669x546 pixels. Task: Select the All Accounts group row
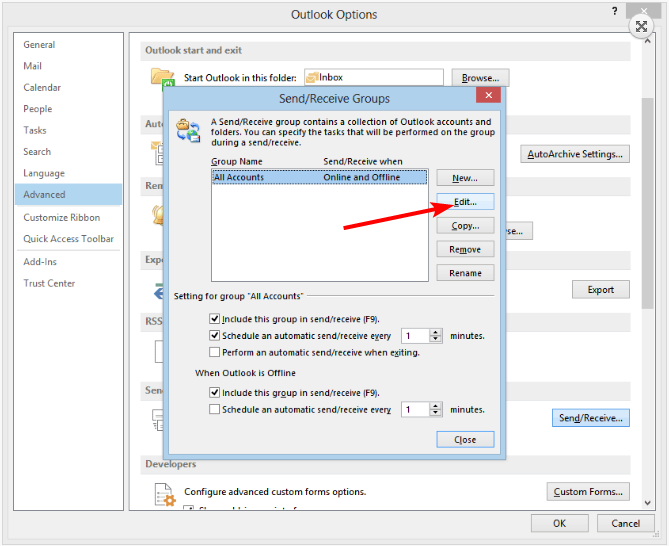[320, 177]
